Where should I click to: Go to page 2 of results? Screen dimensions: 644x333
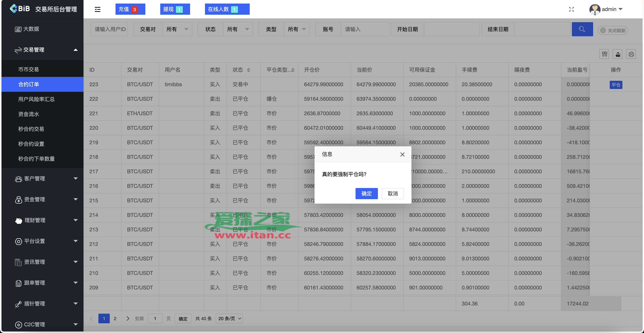pos(115,318)
